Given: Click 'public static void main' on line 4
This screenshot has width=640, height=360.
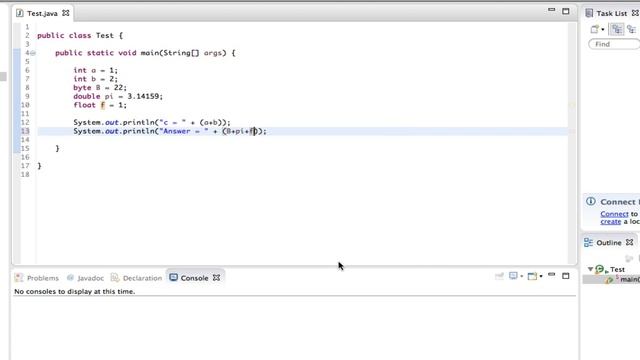Looking at the screenshot, I should tap(107, 53).
